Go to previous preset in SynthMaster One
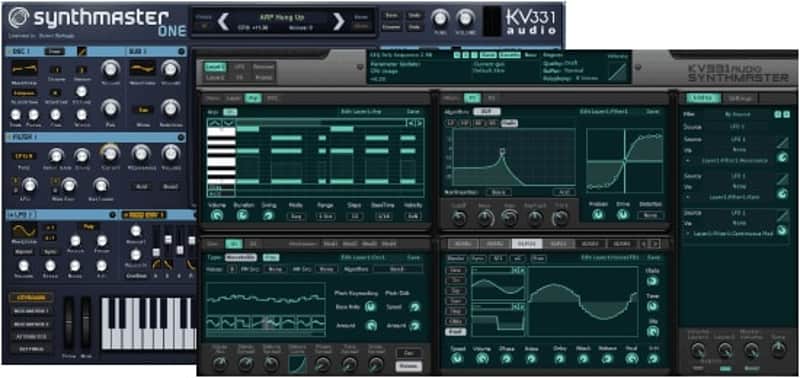 [x=223, y=21]
